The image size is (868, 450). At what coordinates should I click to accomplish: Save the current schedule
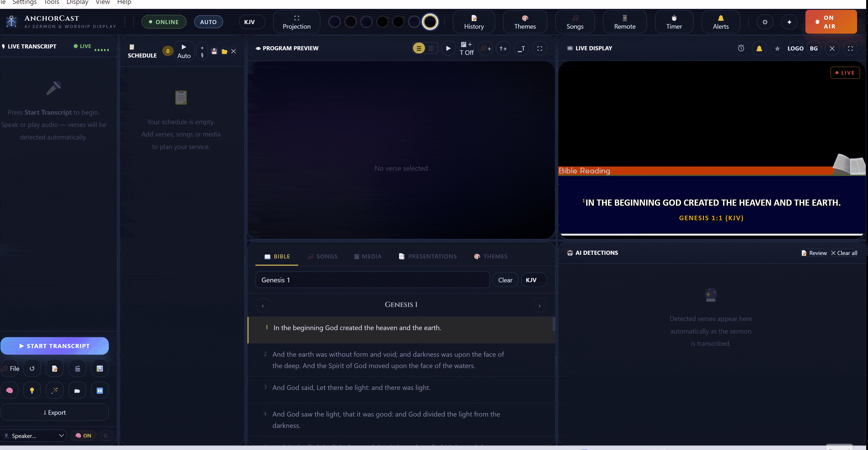214,51
